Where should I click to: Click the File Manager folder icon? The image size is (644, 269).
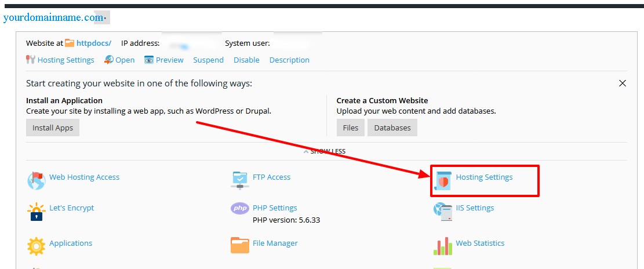pyautogui.click(x=240, y=245)
